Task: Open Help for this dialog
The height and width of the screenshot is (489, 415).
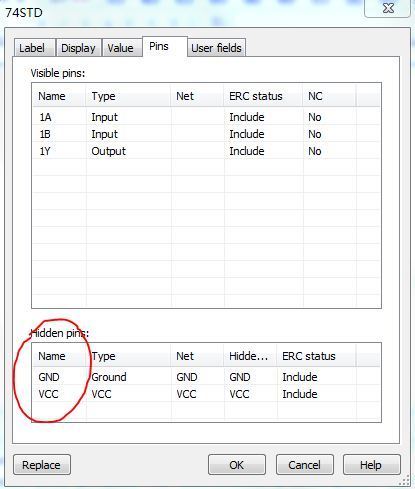Action: click(x=371, y=465)
